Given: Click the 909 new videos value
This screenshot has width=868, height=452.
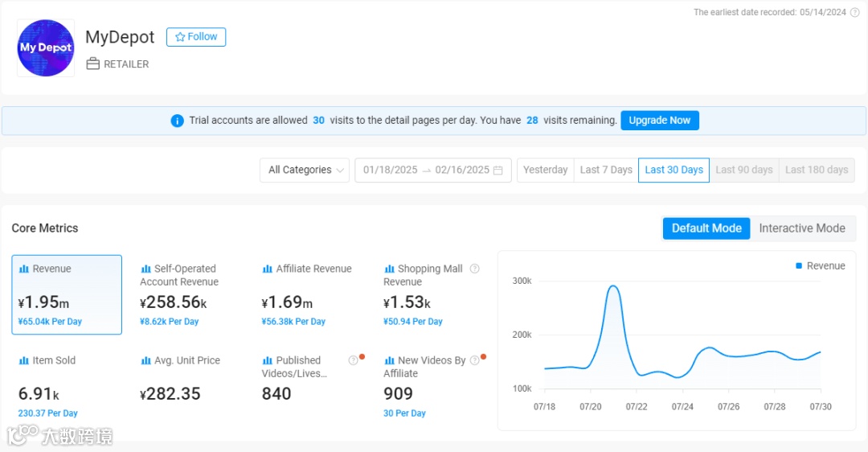Looking at the screenshot, I should 398,394.
